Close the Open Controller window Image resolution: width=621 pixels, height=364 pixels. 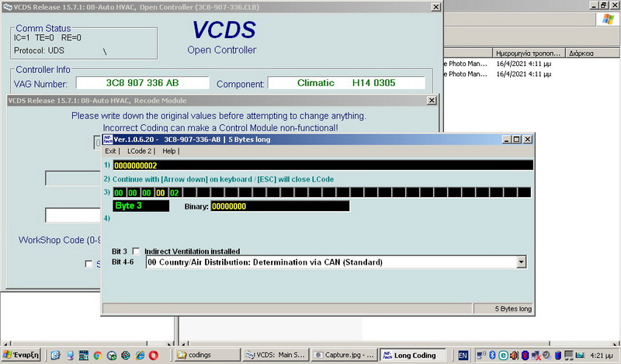pyautogui.click(x=435, y=7)
